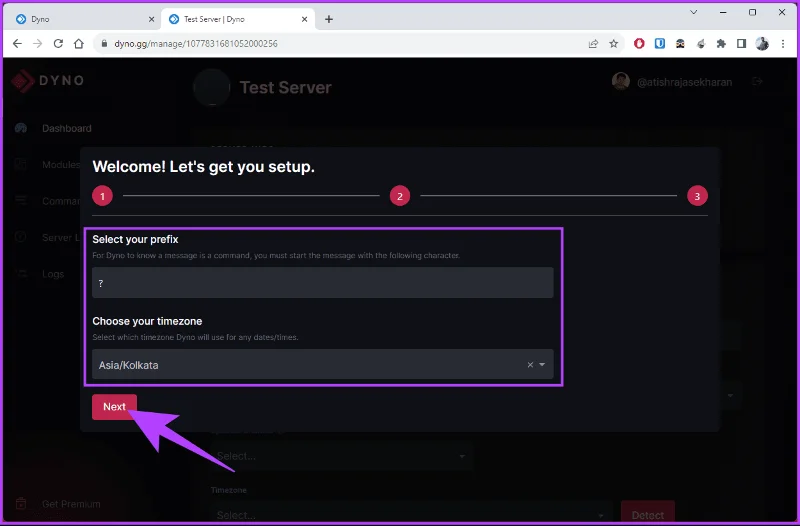Click the logout icon beside username

click(x=758, y=81)
